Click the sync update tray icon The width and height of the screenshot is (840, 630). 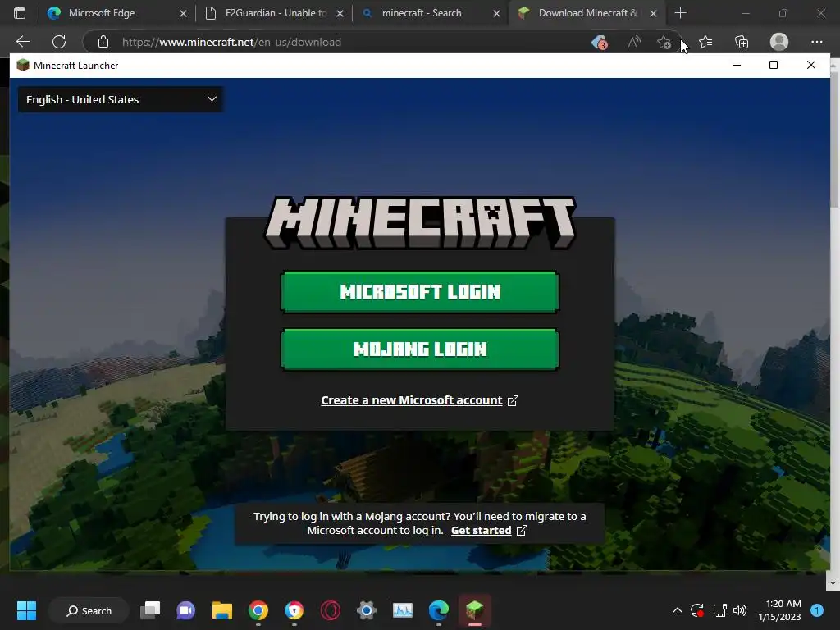[x=697, y=610]
